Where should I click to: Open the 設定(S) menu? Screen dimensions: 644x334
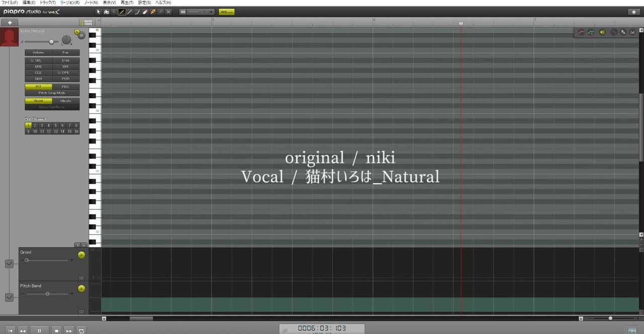[144, 3]
